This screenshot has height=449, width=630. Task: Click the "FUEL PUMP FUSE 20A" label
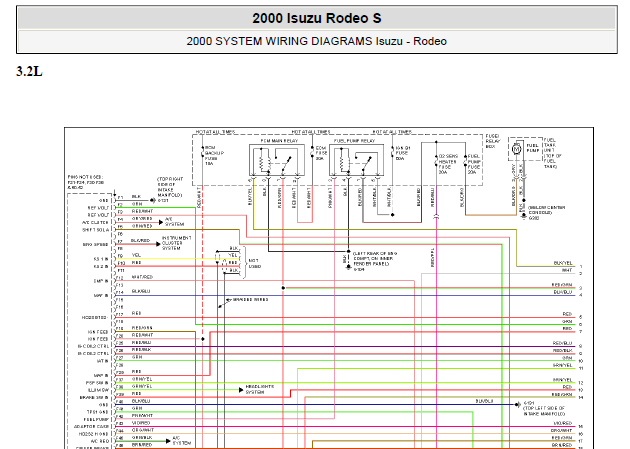[474, 164]
